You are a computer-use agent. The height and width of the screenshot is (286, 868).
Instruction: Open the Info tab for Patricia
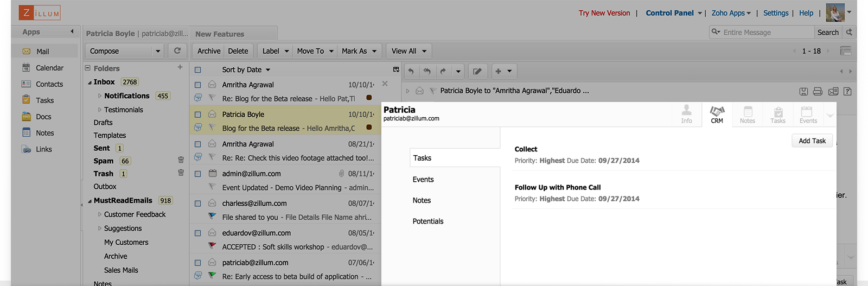point(686,115)
